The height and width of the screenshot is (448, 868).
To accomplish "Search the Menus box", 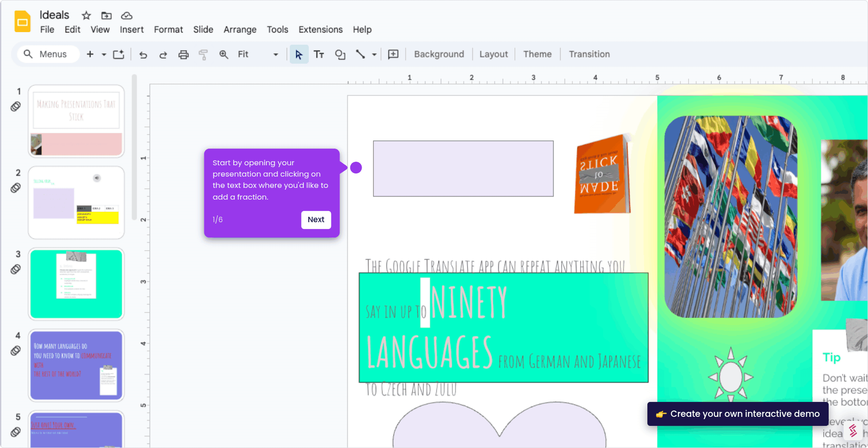I will pyautogui.click(x=48, y=54).
